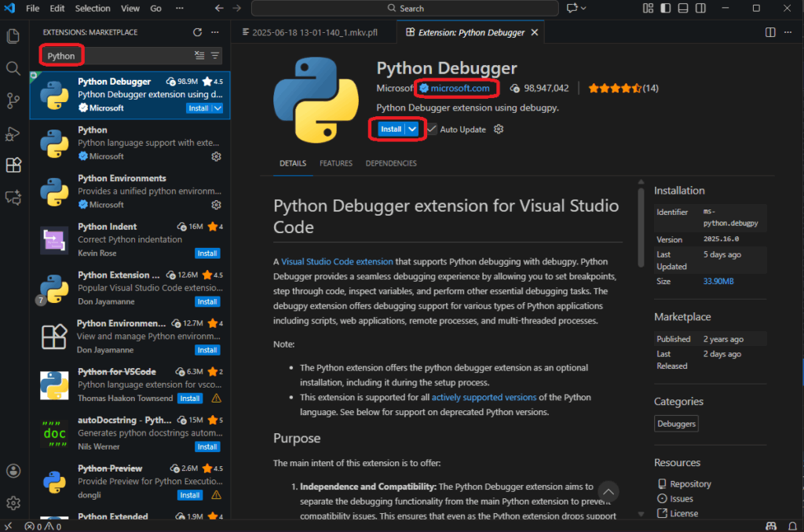
Task: Click the Manage gear beside Auto Update
Action: pos(499,129)
